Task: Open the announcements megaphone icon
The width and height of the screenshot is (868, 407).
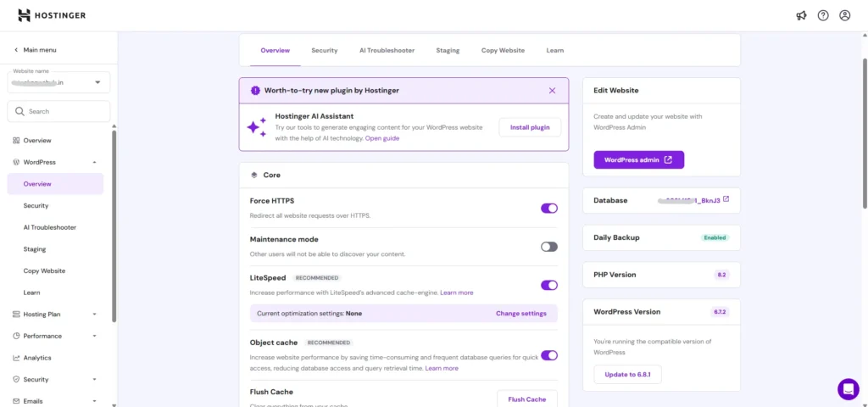Action: (801, 15)
